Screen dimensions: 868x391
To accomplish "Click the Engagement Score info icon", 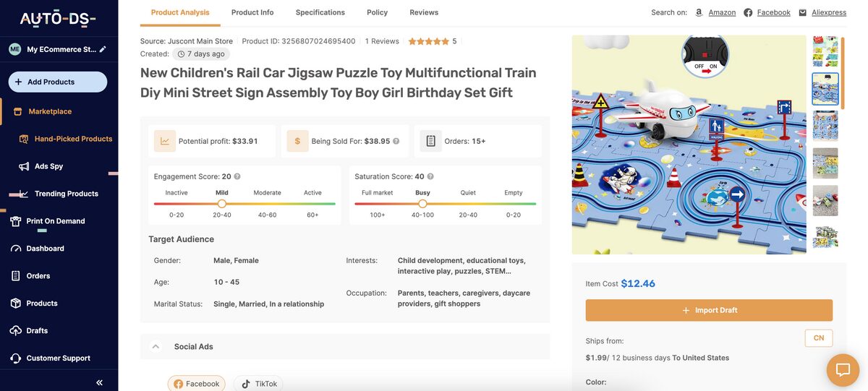I will pyautogui.click(x=237, y=176).
